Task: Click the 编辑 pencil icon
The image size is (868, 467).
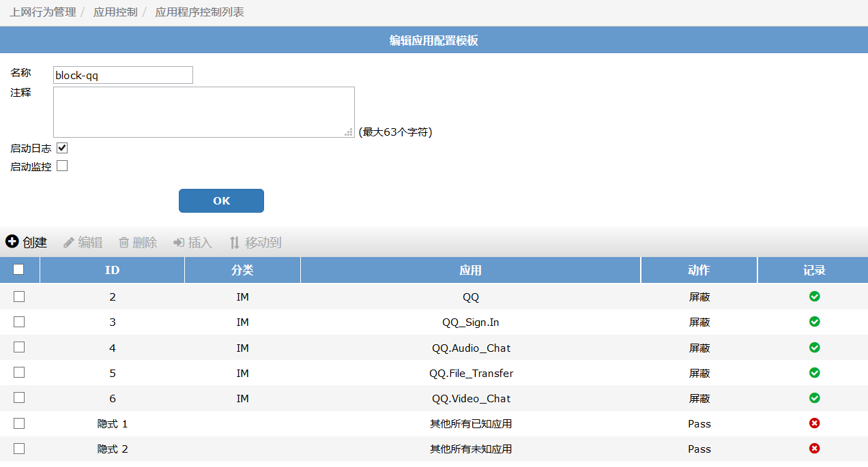Action: click(69, 243)
